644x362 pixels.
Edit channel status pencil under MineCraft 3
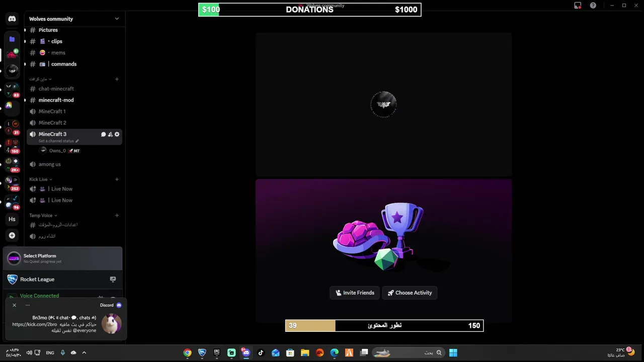77,141
